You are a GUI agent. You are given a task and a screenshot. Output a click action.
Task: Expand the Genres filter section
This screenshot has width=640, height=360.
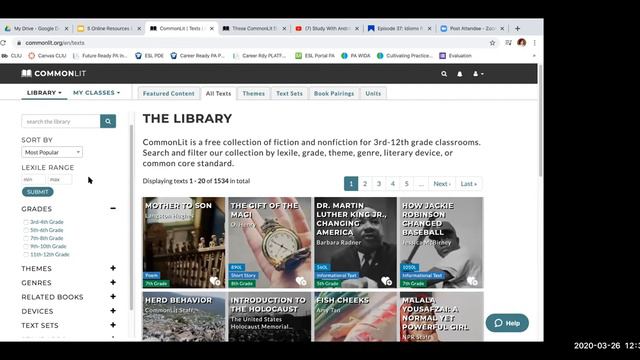coord(113,282)
